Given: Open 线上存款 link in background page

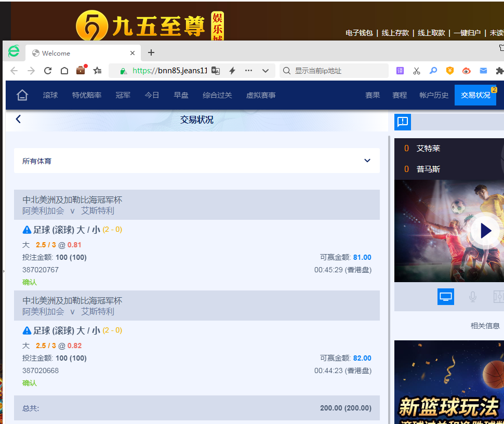Looking at the screenshot, I should pos(395,33).
